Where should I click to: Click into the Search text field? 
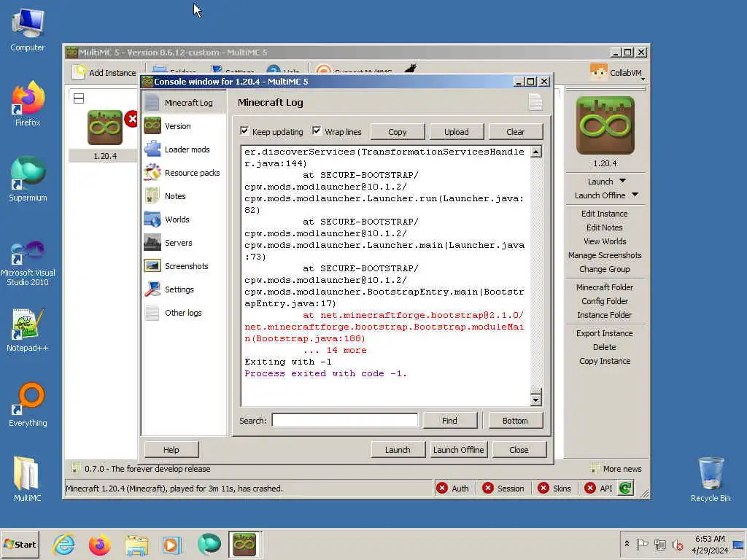coord(344,421)
